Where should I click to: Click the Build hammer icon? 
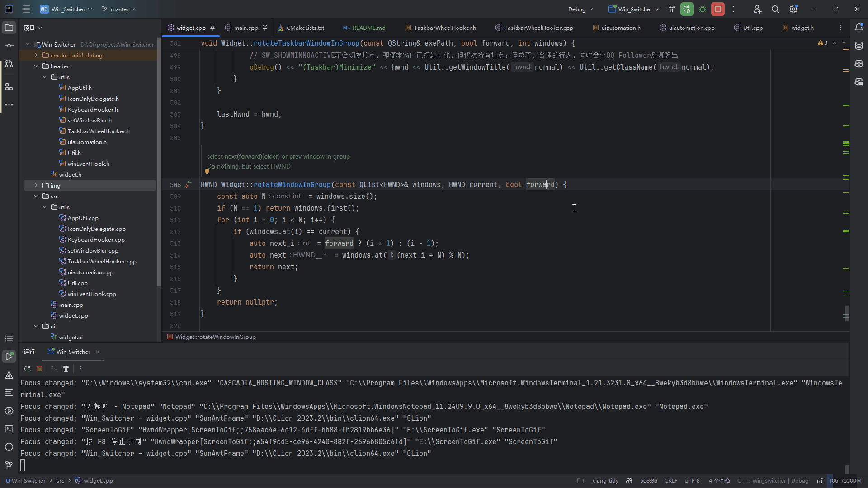pyautogui.click(x=671, y=9)
